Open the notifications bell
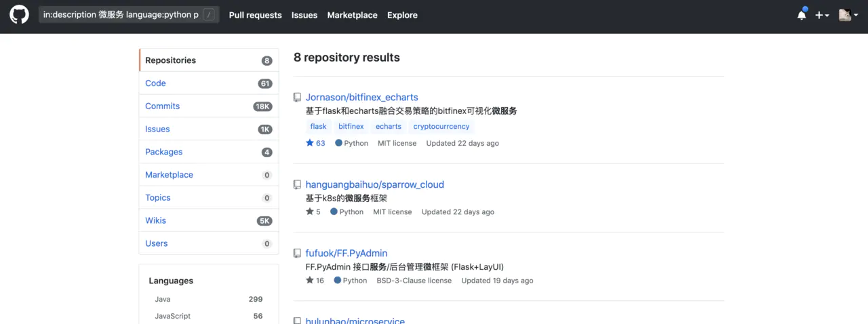868x324 pixels. click(x=802, y=15)
